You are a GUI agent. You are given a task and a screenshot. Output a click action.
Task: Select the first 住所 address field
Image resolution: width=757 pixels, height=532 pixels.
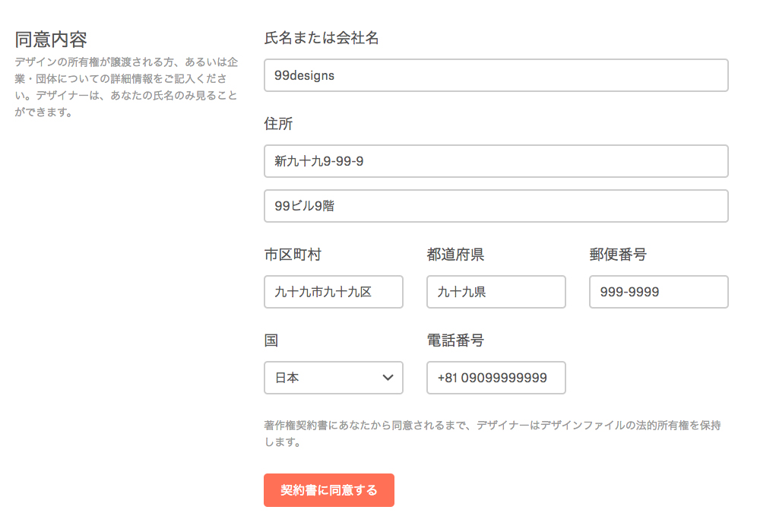[x=496, y=161]
